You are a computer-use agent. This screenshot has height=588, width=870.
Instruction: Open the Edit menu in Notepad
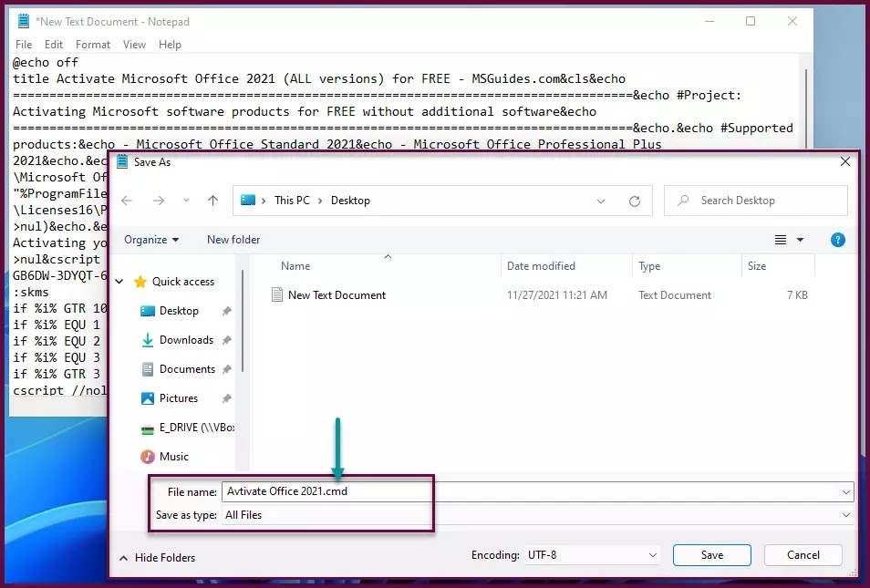pyautogui.click(x=54, y=45)
